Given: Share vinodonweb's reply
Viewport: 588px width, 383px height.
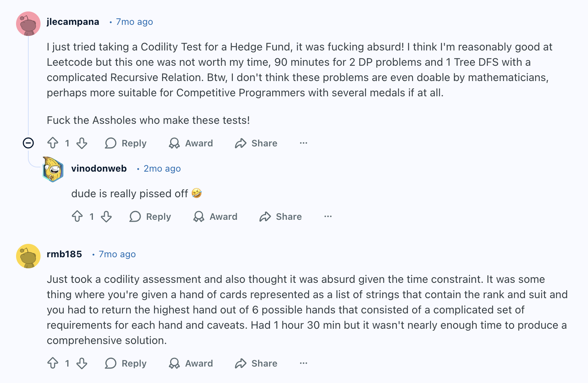Looking at the screenshot, I should tap(281, 217).
